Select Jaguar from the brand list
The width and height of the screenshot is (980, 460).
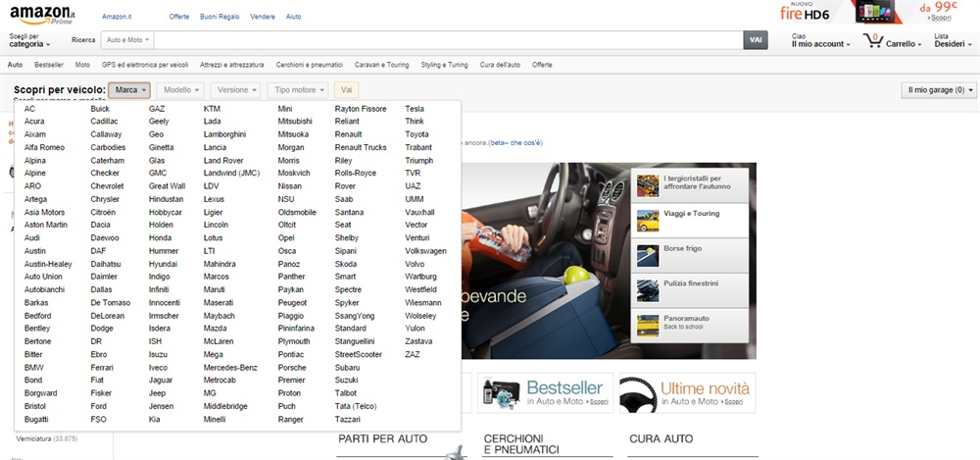click(x=161, y=381)
